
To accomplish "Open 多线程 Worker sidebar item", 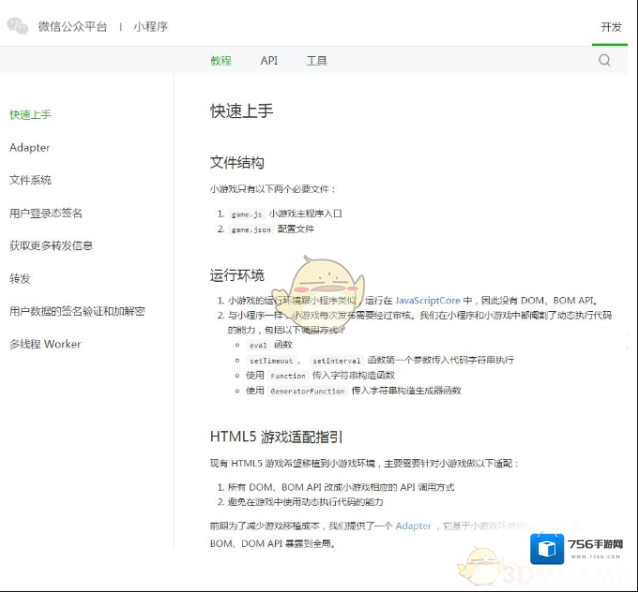I will coord(45,345).
